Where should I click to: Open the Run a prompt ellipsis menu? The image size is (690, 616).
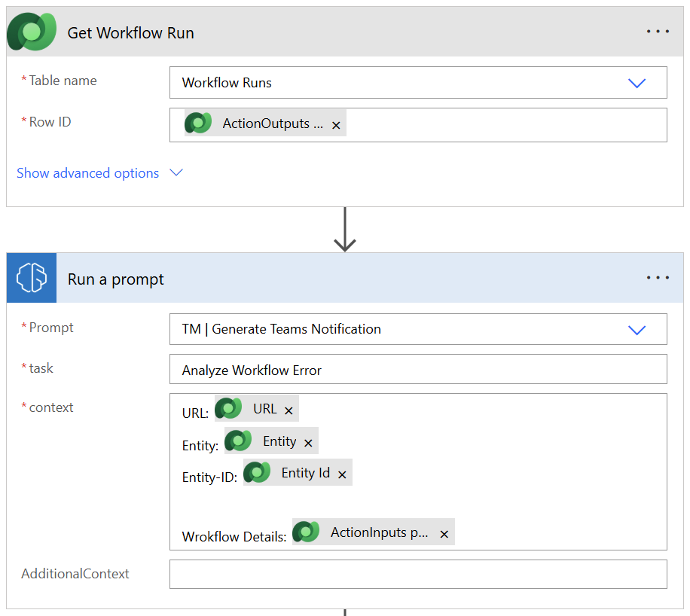(x=658, y=277)
